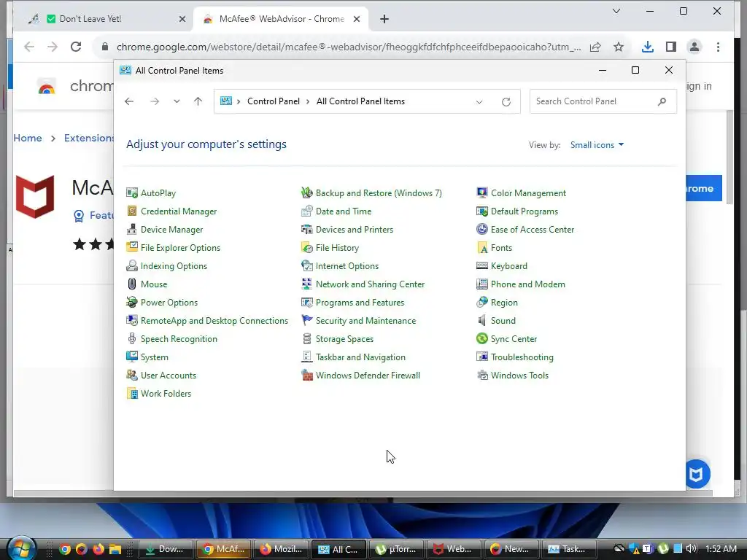
Task: Open the RemoteApp and Desktop Connections link
Action: pos(214,321)
